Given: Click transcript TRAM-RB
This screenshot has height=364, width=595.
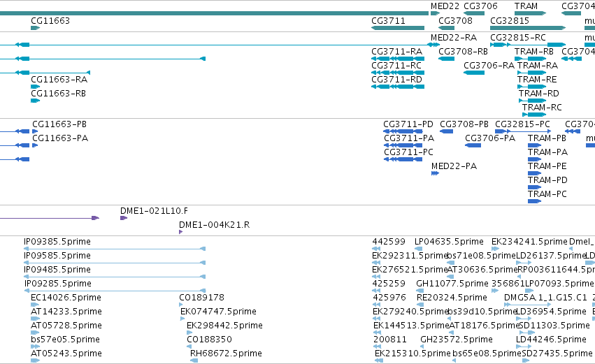Looking at the screenshot, I should [x=534, y=52].
